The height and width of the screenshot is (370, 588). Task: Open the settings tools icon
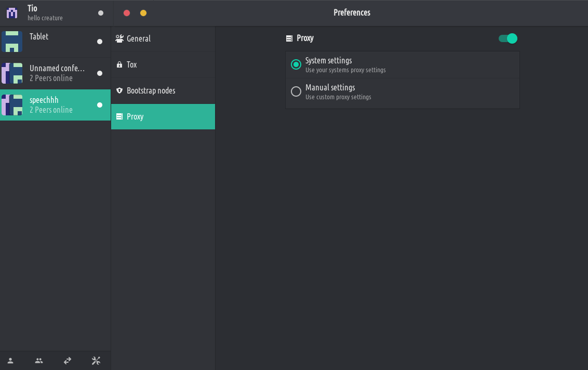tap(96, 361)
